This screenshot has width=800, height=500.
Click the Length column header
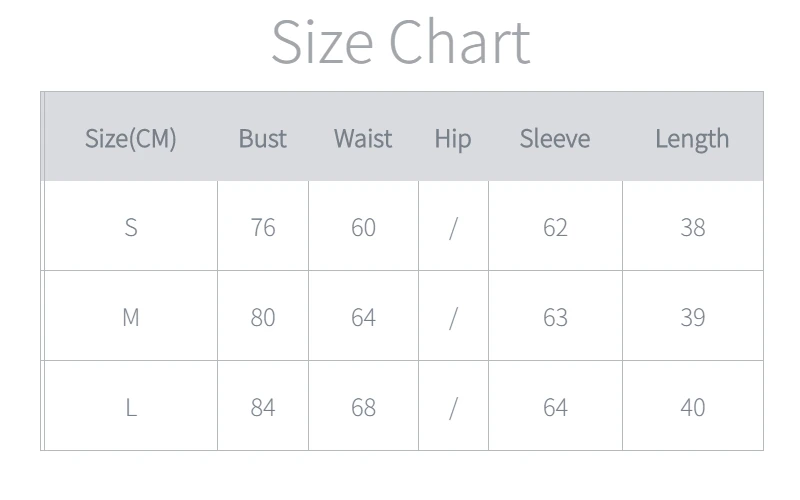point(692,138)
